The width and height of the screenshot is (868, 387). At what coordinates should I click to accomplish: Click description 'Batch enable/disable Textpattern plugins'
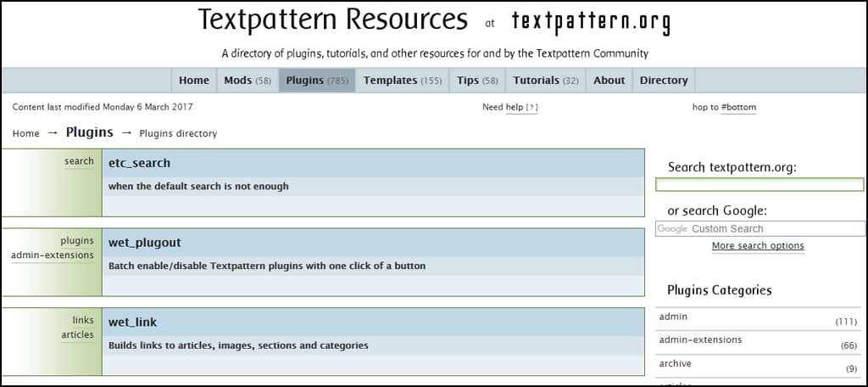(x=267, y=266)
